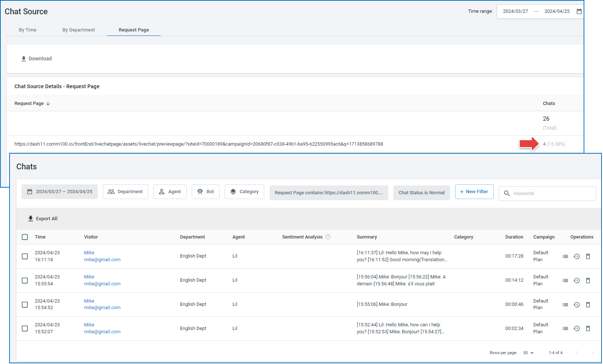The height and width of the screenshot is (364, 603).
Task: View history for the 16:11:18 chat
Action: (x=577, y=256)
